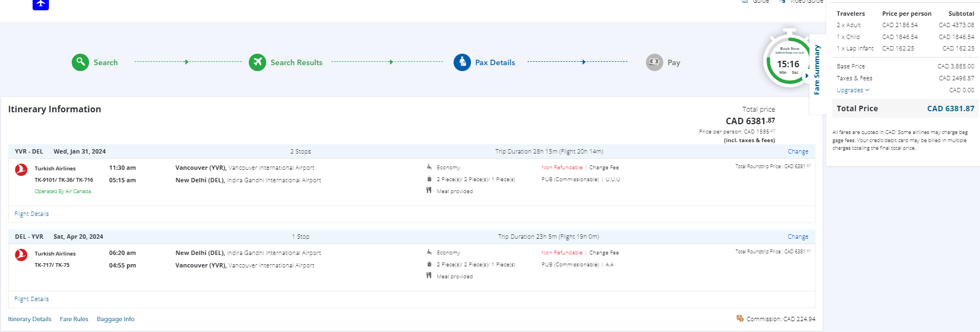Click Turkish Airlines logo on DEL-YVR flight
Image resolution: width=980 pixels, height=332 pixels.
21,255
